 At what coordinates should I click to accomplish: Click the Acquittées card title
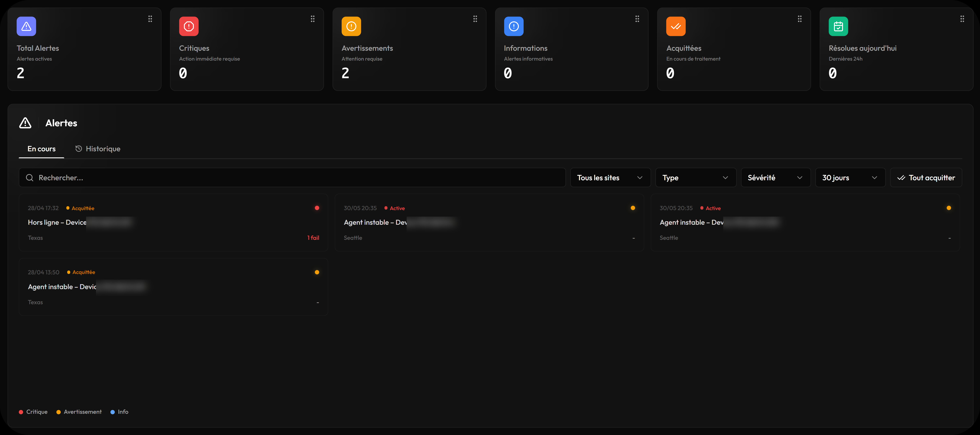click(684, 48)
